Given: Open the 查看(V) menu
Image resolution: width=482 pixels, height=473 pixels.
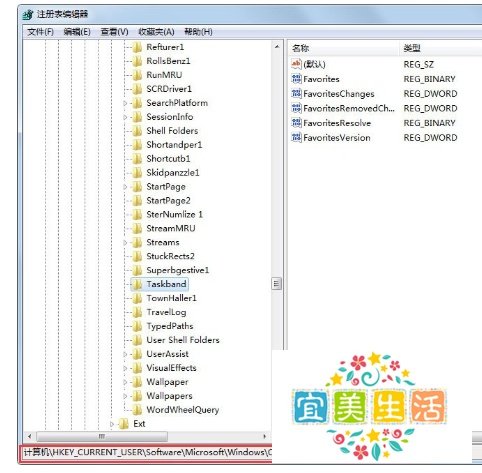Looking at the screenshot, I should (x=114, y=32).
